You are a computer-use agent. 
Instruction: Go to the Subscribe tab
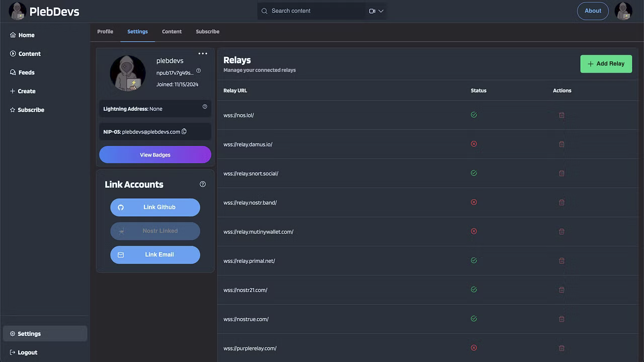pyautogui.click(x=207, y=32)
